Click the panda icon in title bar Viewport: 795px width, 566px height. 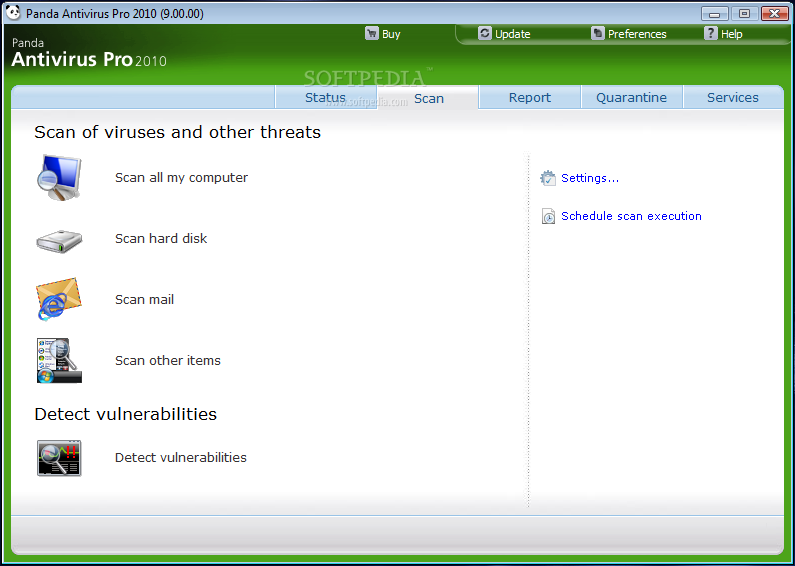12,13
